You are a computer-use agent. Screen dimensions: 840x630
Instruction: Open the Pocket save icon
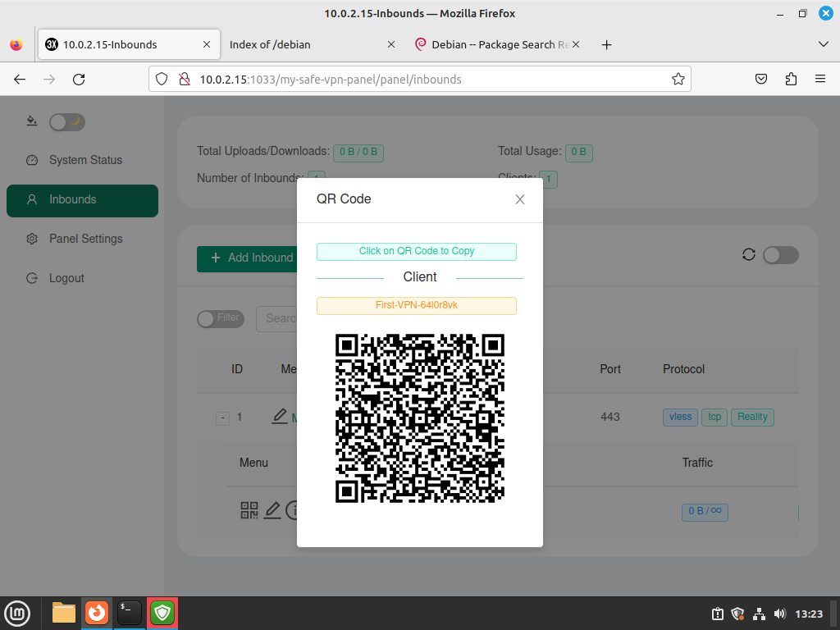[761, 80]
